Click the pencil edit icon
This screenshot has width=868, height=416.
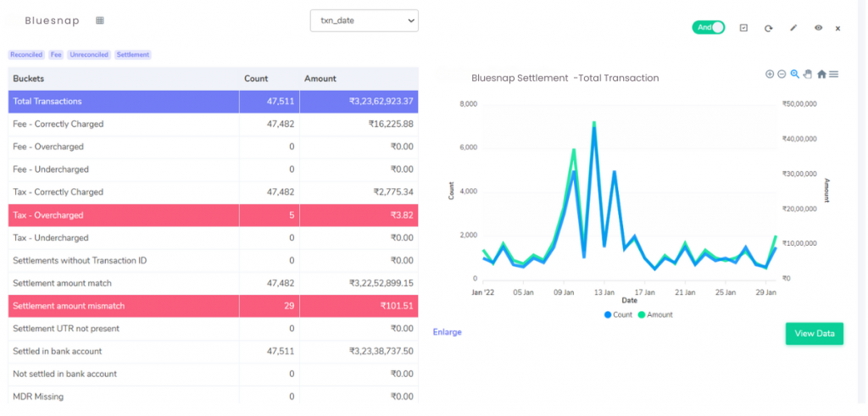tap(793, 28)
